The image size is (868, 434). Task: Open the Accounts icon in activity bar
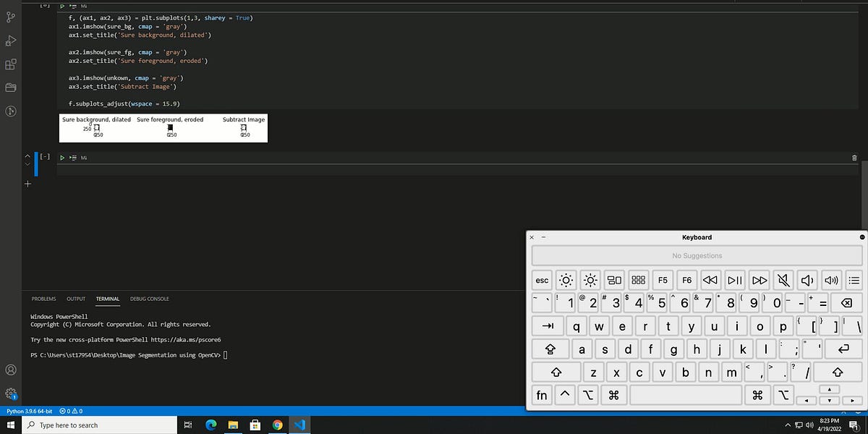coord(11,370)
